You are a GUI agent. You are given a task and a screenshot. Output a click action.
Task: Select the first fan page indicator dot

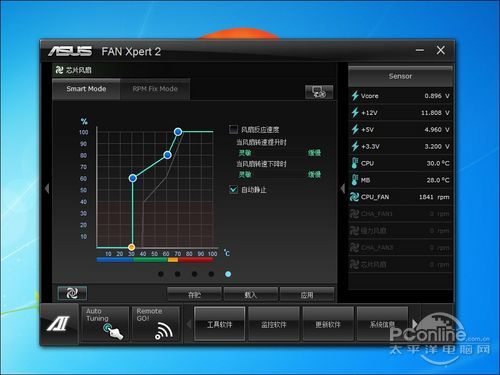pyautogui.click(x=161, y=274)
